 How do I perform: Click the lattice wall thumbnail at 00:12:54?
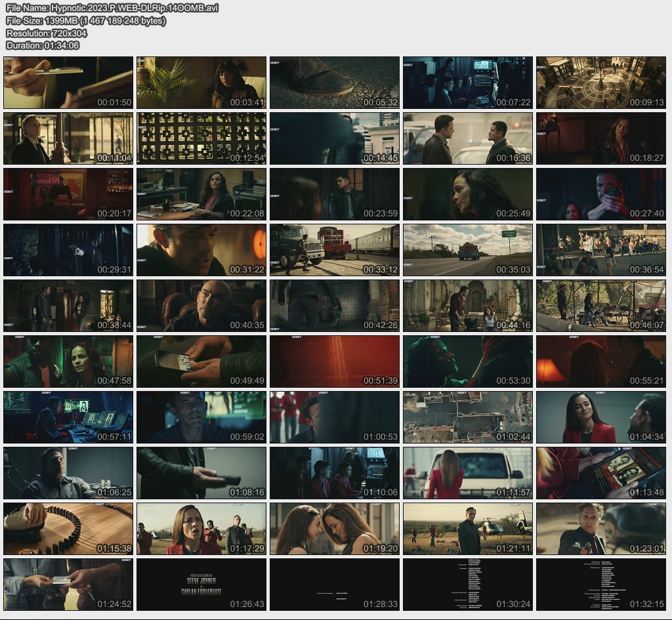201,138
